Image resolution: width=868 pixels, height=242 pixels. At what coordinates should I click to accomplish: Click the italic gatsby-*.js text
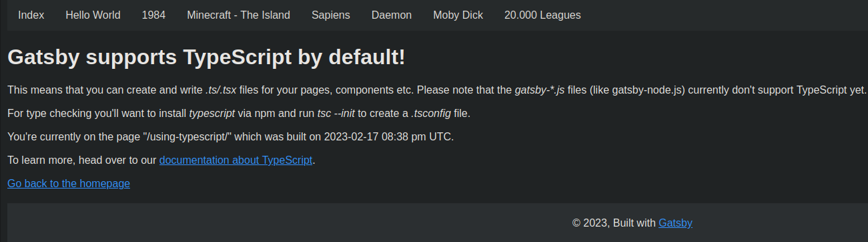click(541, 90)
